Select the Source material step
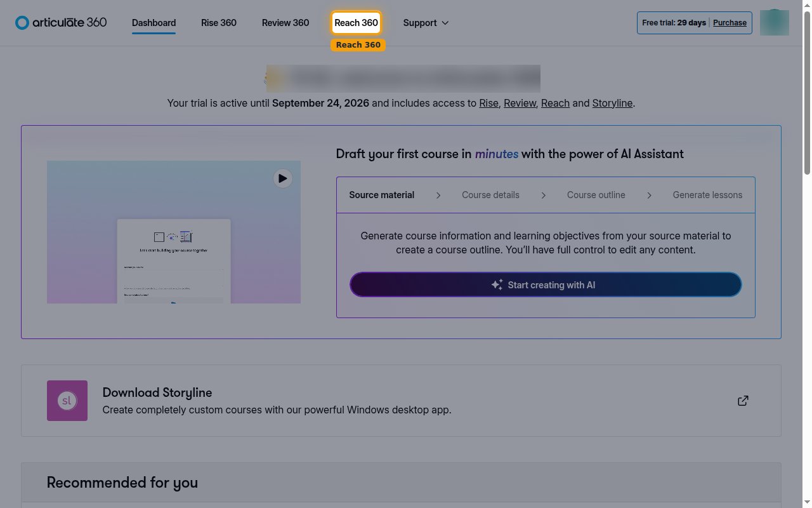 (x=381, y=195)
